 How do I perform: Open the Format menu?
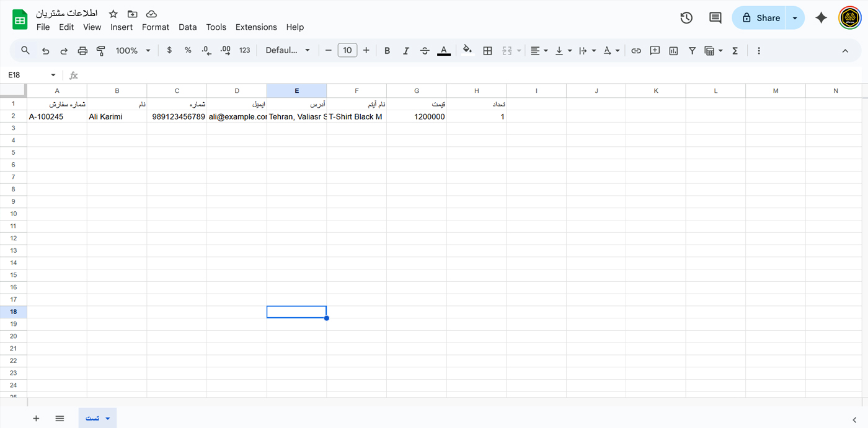pos(155,27)
